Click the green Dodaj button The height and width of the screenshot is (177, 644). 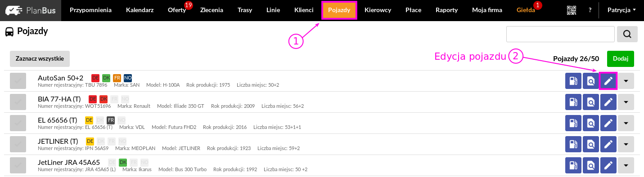[621, 59]
